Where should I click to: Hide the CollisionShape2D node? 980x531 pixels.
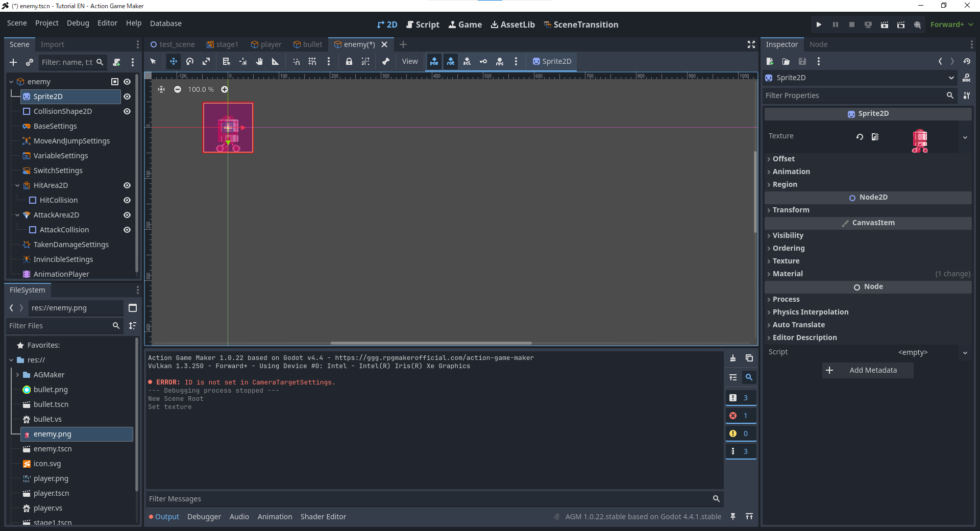point(127,111)
